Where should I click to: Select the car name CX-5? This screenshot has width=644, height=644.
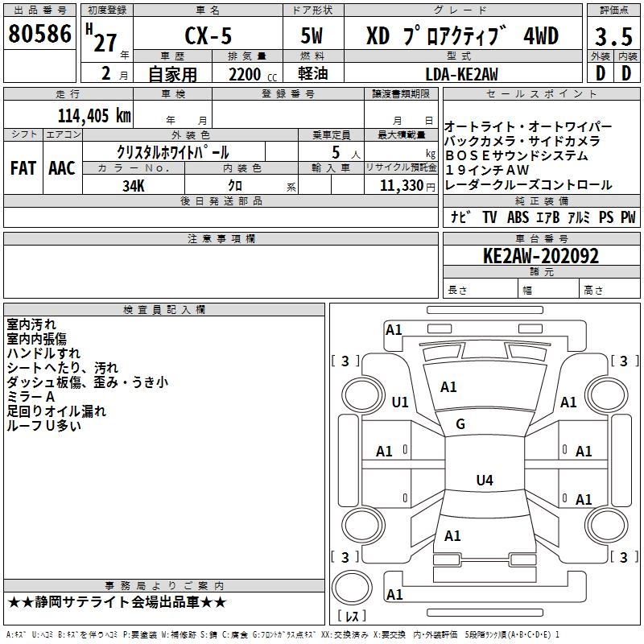point(208,35)
